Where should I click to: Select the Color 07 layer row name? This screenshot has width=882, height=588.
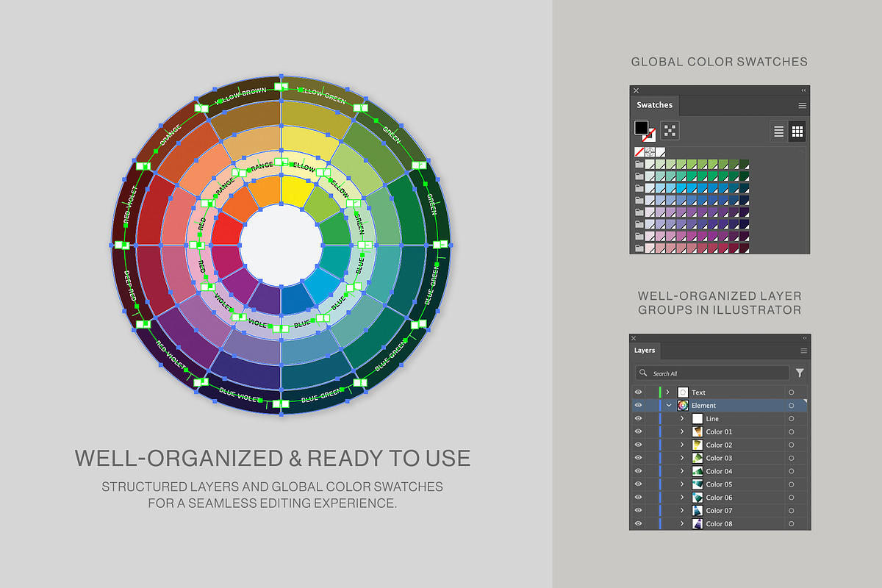pyautogui.click(x=719, y=511)
